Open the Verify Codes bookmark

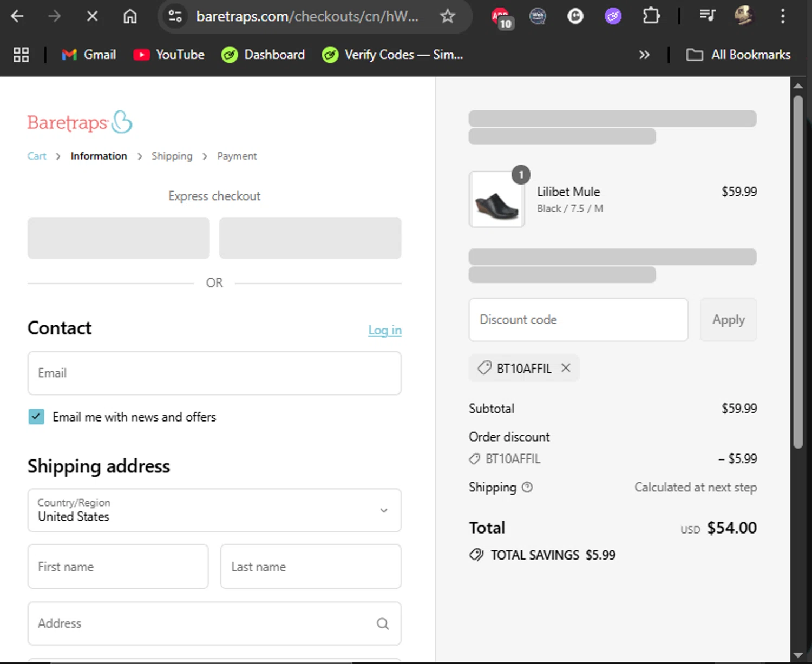pos(392,55)
